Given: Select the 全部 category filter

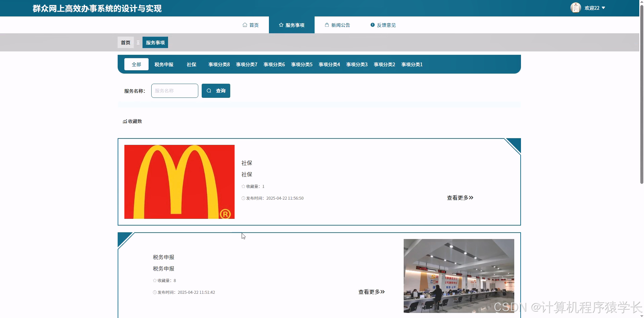Looking at the screenshot, I should coord(136,64).
